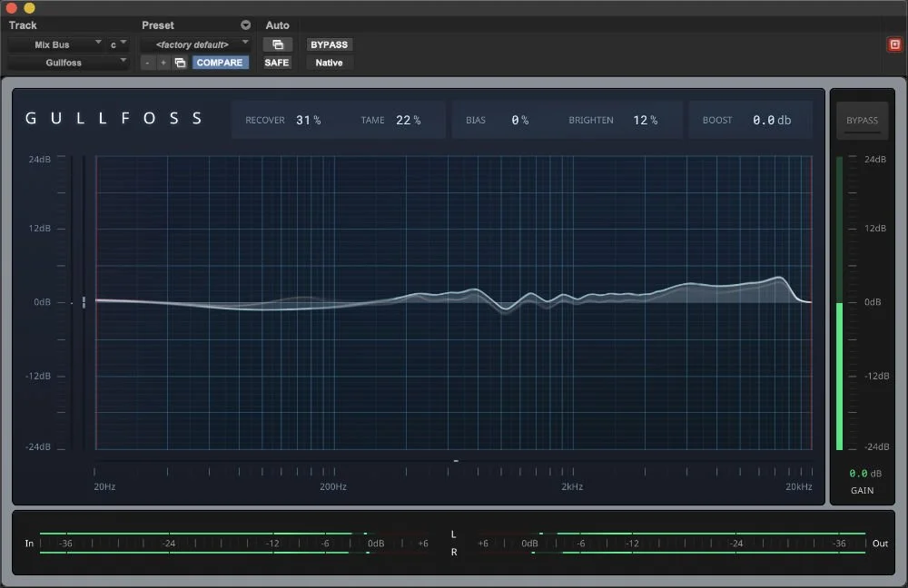This screenshot has height=588, width=908.
Task: Enable SAFE automation mode
Action: tap(277, 63)
